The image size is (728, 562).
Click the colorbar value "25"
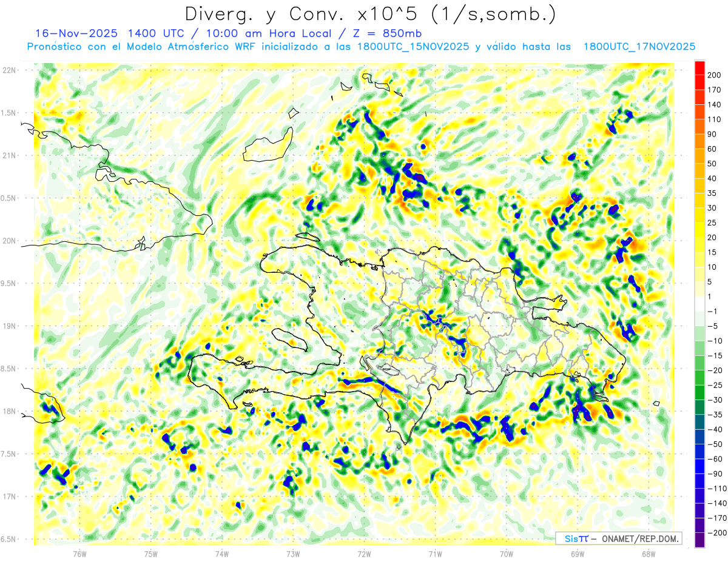coord(712,222)
